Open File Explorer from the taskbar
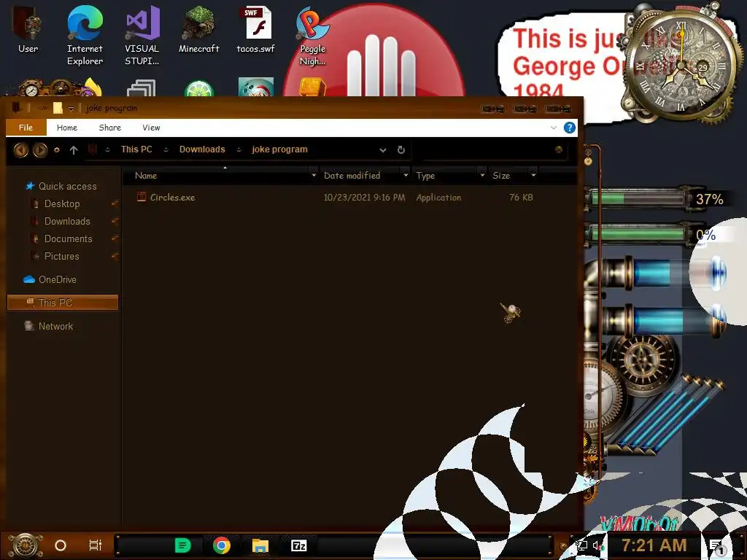Screen dimensions: 747x560 260,545
